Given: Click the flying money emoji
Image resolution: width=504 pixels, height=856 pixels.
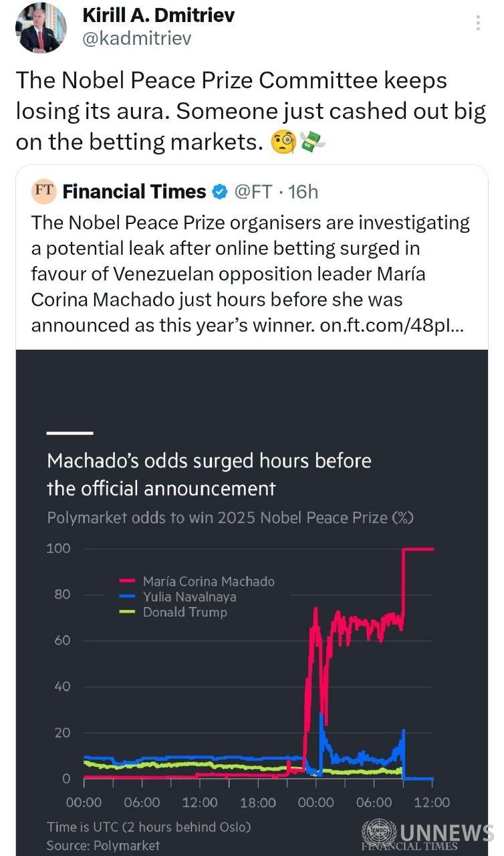Looking at the screenshot, I should pos(311,142).
